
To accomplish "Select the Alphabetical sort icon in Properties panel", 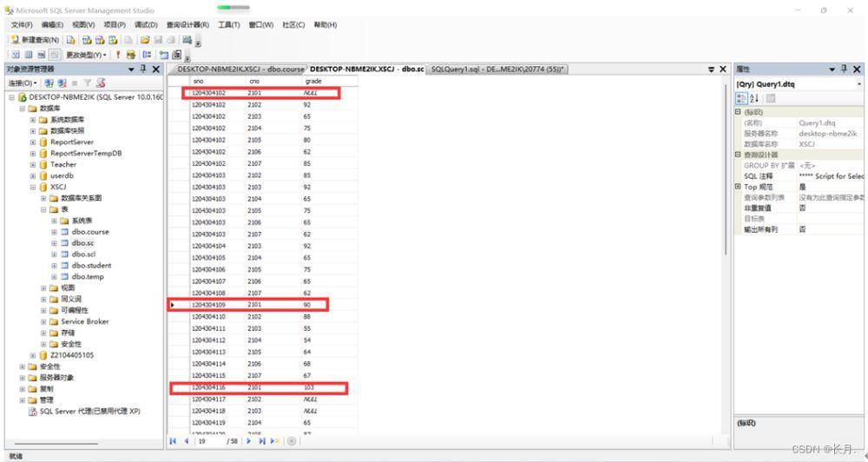I will coord(753,98).
